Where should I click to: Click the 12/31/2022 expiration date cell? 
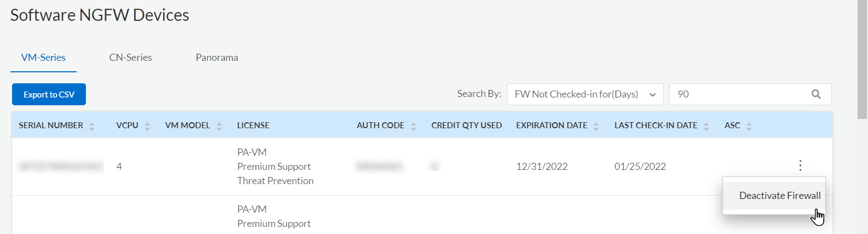pos(542,167)
